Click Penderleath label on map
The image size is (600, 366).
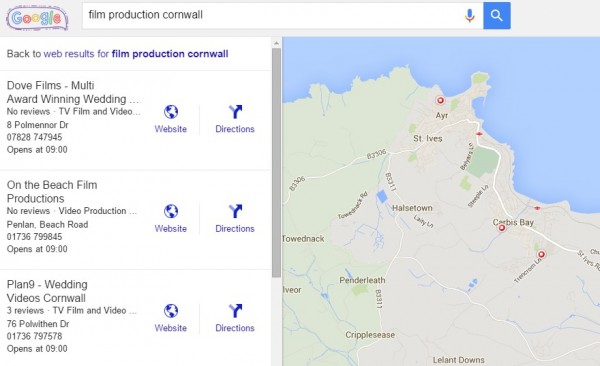(x=362, y=280)
